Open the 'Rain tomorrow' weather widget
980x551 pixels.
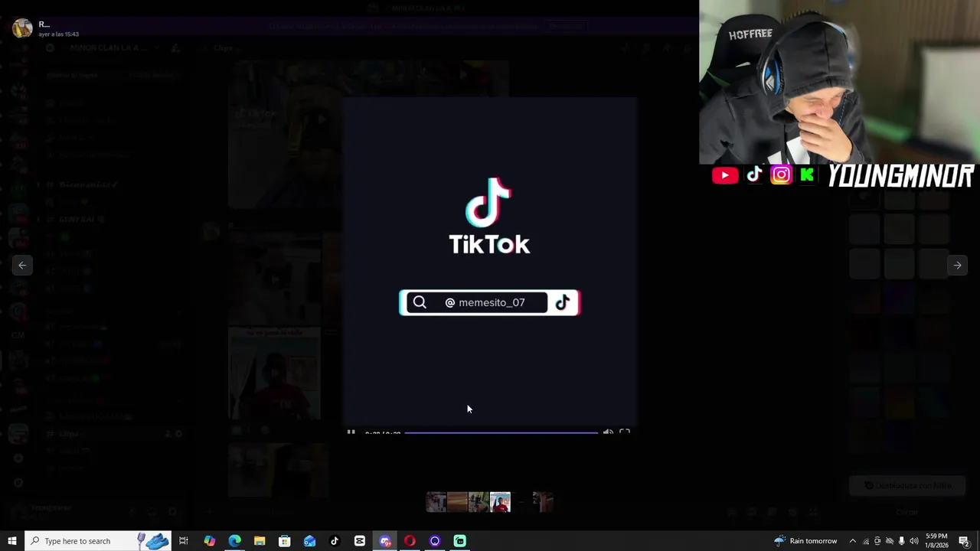tap(805, 541)
